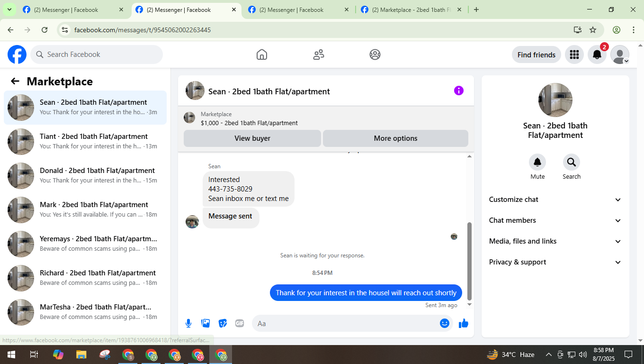The width and height of the screenshot is (644, 364).
Task: Click the profile thumbnail in right panel
Action: (x=555, y=100)
